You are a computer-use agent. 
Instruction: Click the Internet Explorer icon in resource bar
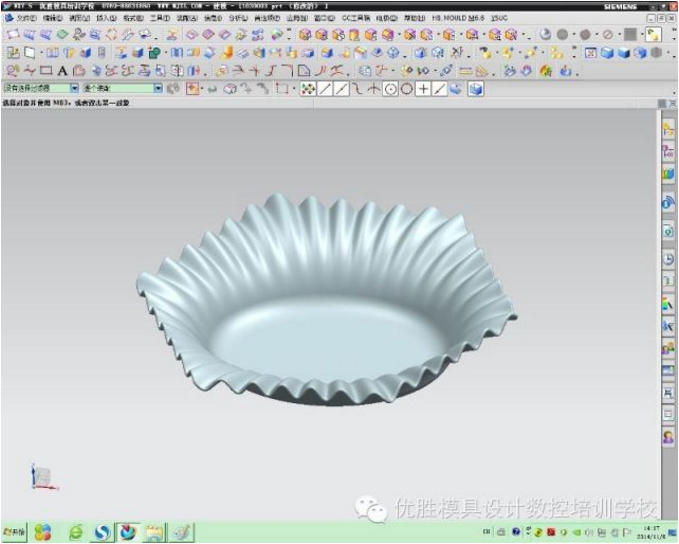[668, 202]
